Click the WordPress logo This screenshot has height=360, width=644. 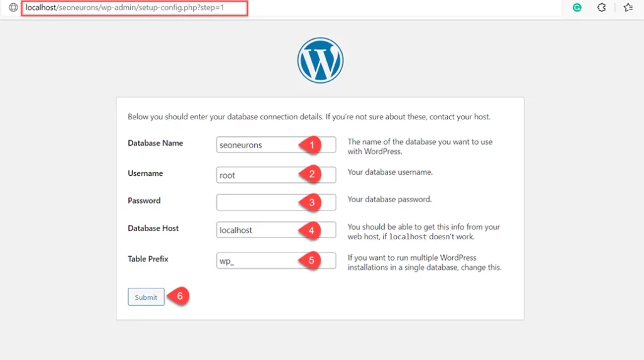click(320, 60)
